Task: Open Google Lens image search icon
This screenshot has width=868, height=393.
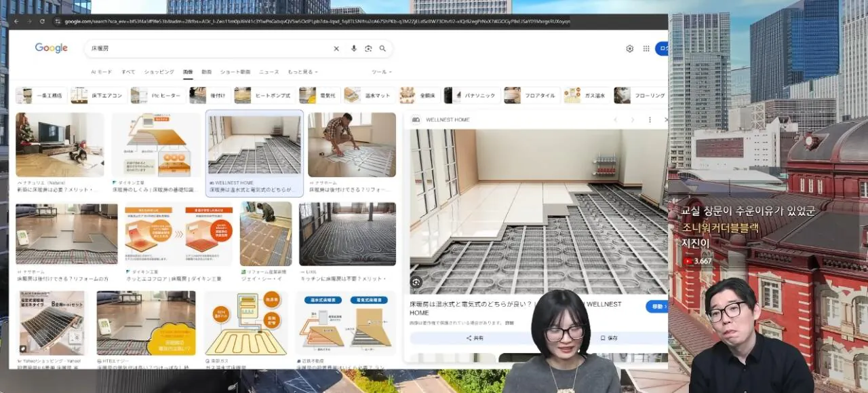Action: click(x=368, y=49)
